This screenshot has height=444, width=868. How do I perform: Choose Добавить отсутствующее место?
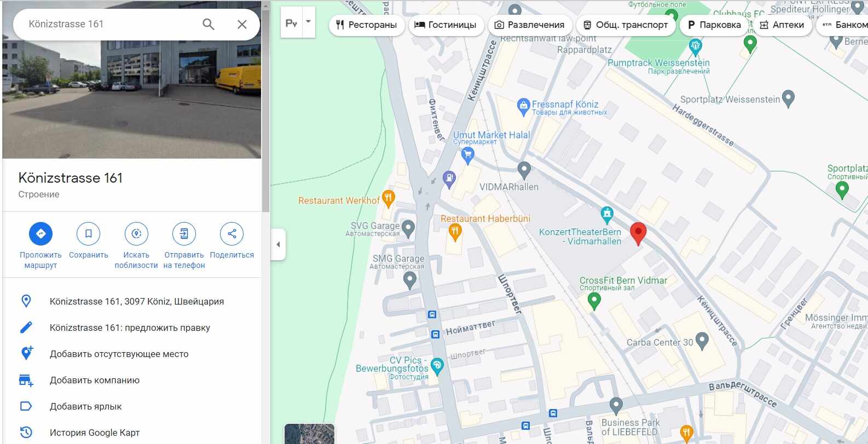[x=119, y=354]
